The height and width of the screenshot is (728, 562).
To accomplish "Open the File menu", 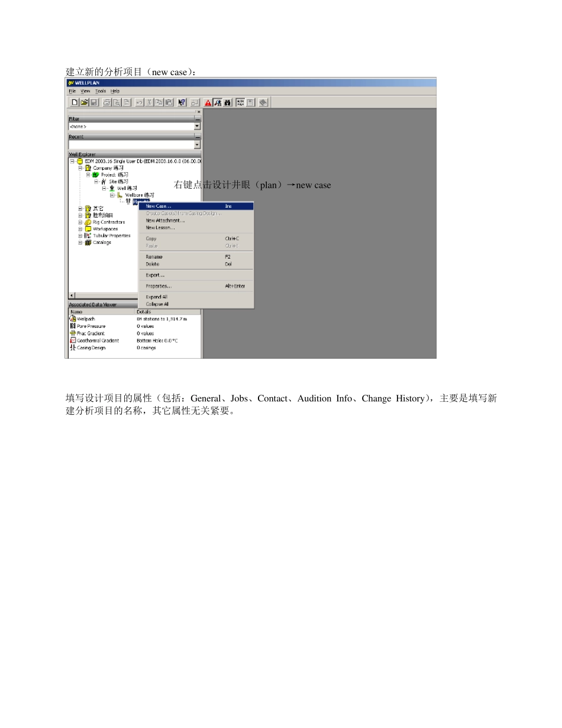I will tap(72, 91).
